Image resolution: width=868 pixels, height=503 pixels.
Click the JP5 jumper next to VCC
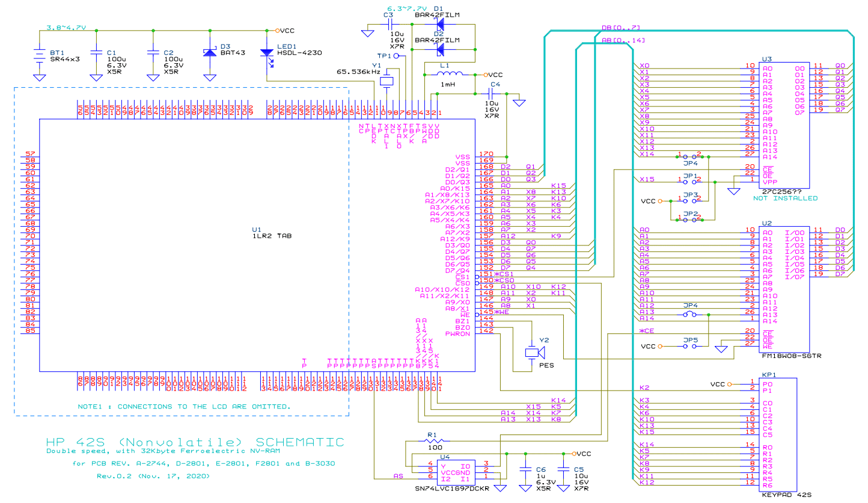click(x=689, y=347)
